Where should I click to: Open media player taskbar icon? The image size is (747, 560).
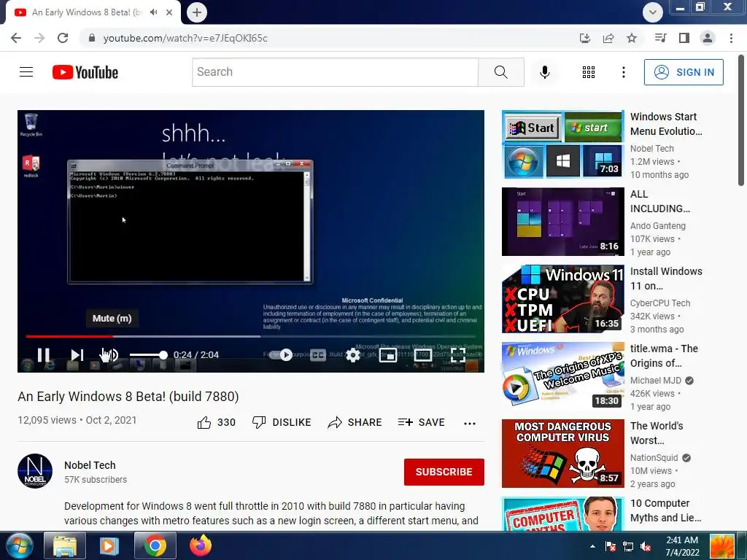109,545
